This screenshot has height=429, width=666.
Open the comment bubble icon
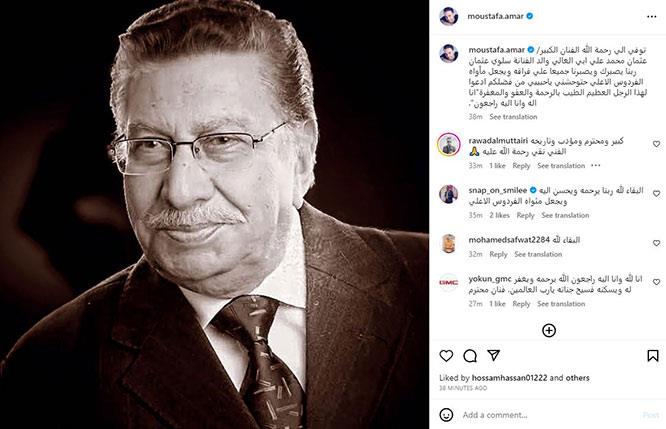click(x=470, y=356)
